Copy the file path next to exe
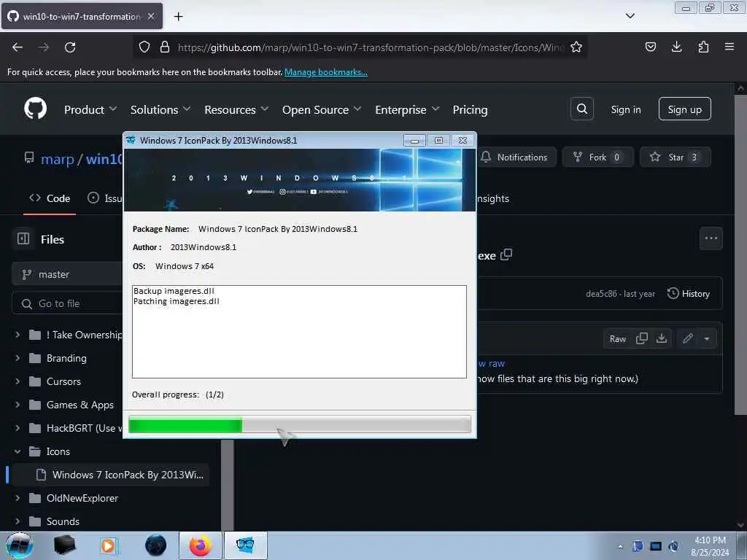The height and width of the screenshot is (560, 747). [x=506, y=254]
